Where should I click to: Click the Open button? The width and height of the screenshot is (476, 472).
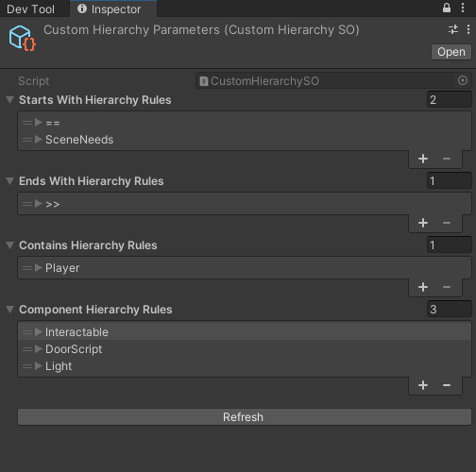451,52
